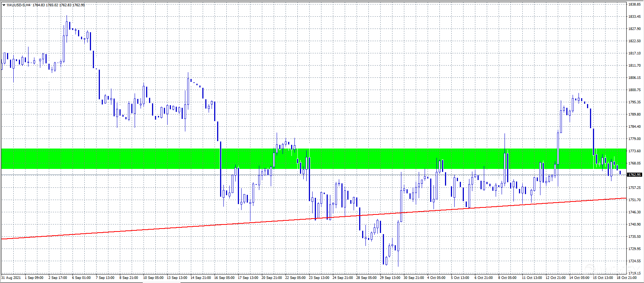Open the One Click Trading arrow beside XAUUSD-S
The height and width of the screenshot is (283, 644).
4,5
